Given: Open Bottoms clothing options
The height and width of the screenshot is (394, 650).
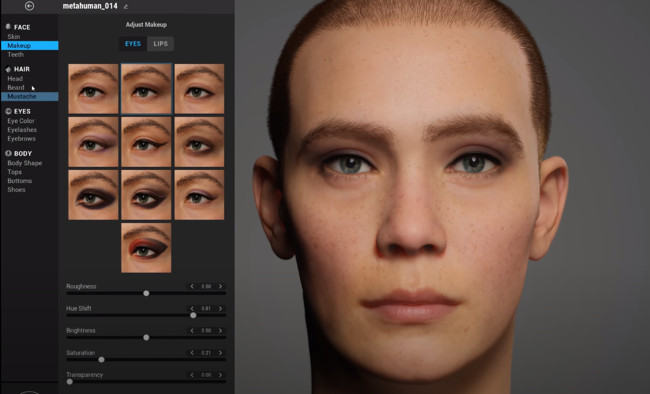Looking at the screenshot, I should click(x=19, y=181).
